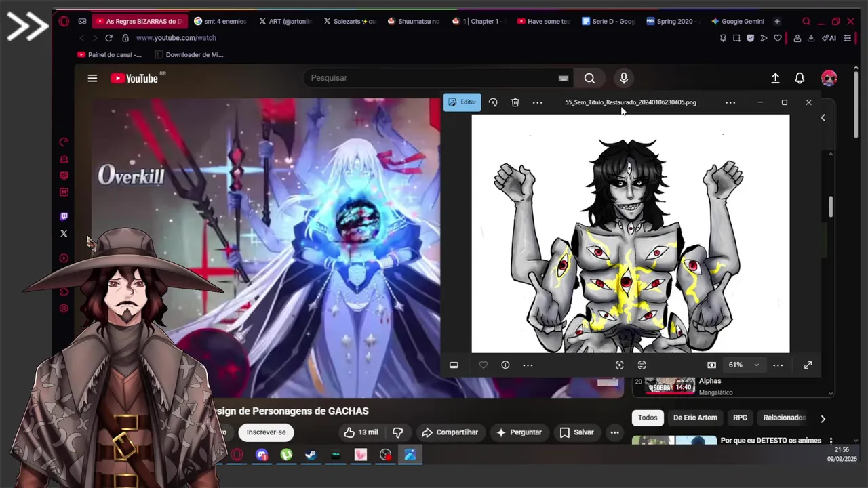Open the Photos app taskbar icon
Screen dimensions: 868x488
pyautogui.click(x=410, y=455)
